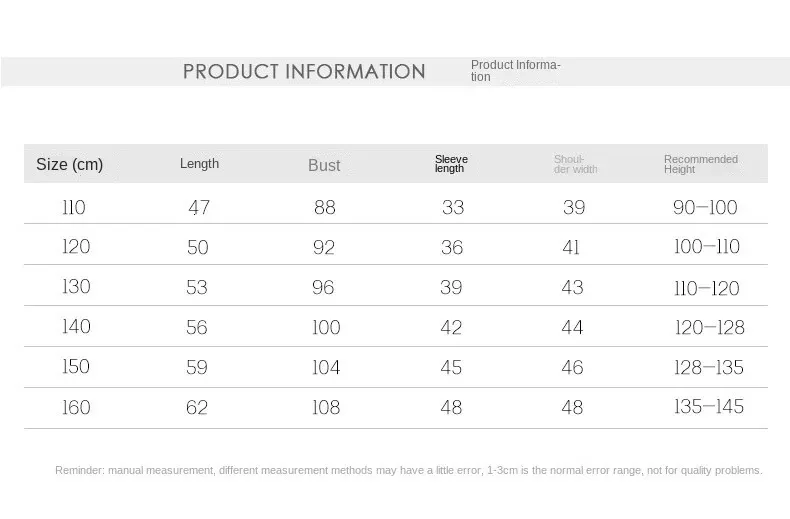Select shoulder width value 41

(571, 247)
